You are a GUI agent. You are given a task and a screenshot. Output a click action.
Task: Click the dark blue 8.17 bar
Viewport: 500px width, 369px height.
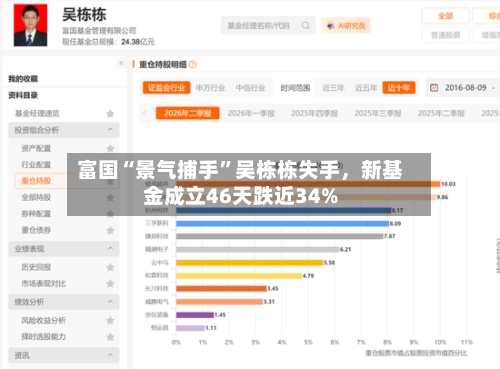(283, 211)
